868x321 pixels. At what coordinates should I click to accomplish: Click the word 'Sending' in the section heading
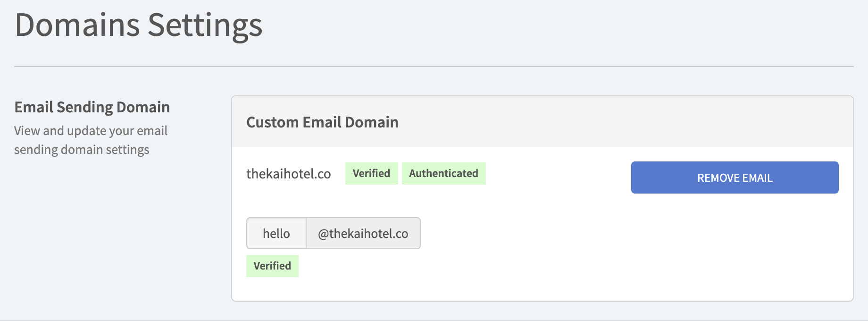(x=84, y=107)
